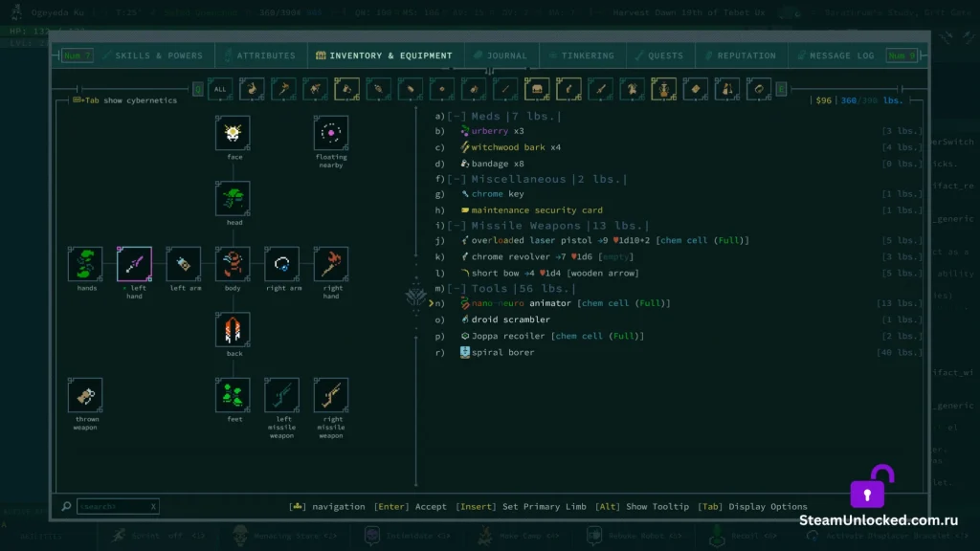
Task: Click the Num 9 next-tab button
Action: (902, 55)
